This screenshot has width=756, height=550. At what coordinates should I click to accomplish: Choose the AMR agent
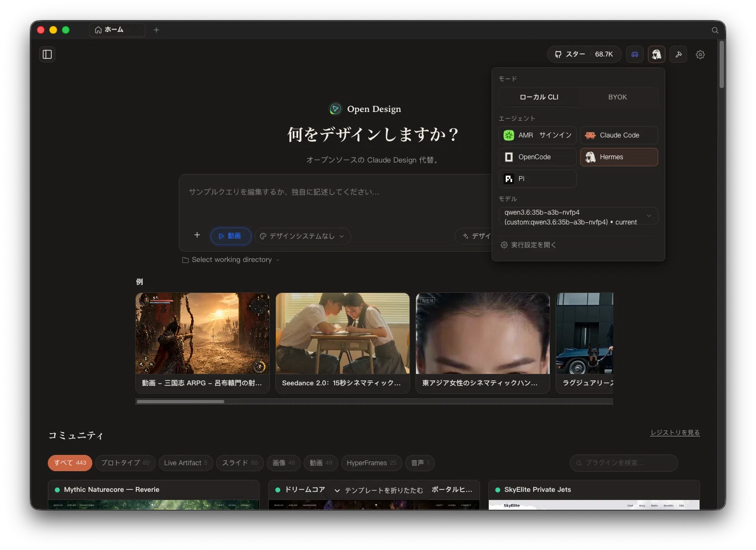[x=538, y=135]
